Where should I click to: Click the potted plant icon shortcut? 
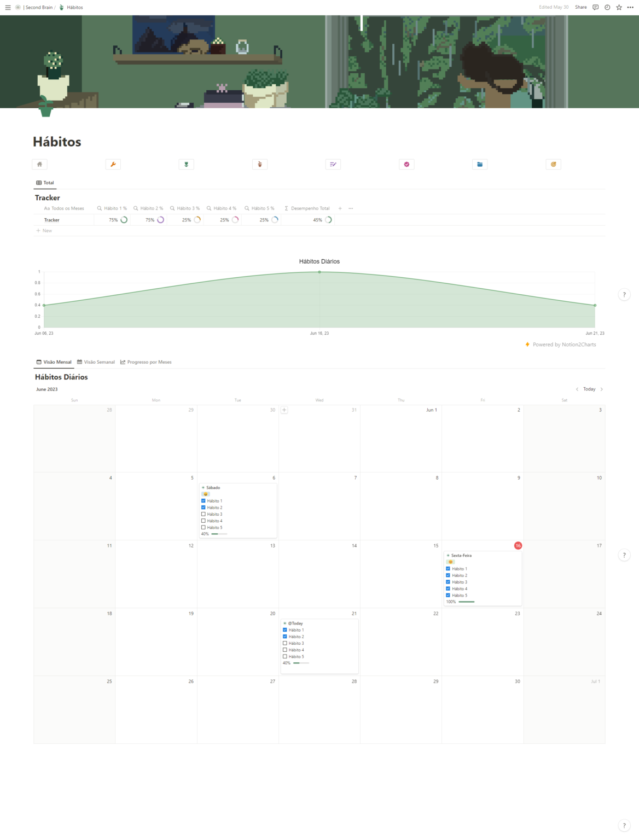pyautogui.click(x=260, y=164)
